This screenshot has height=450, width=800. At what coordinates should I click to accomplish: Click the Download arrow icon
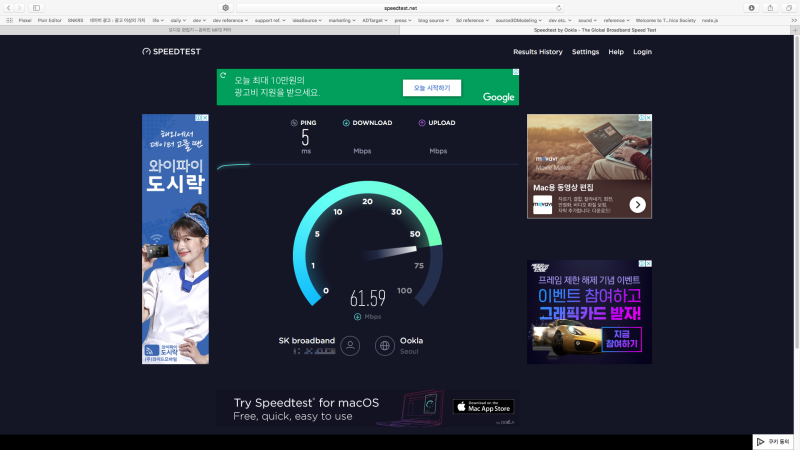click(x=346, y=123)
